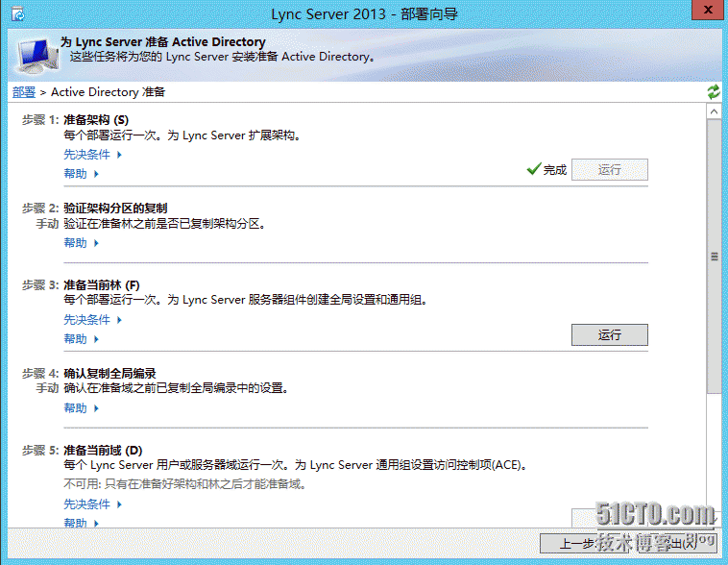
Task: Expand 先决条件 under step 5 准备当前域
Action: (92, 504)
